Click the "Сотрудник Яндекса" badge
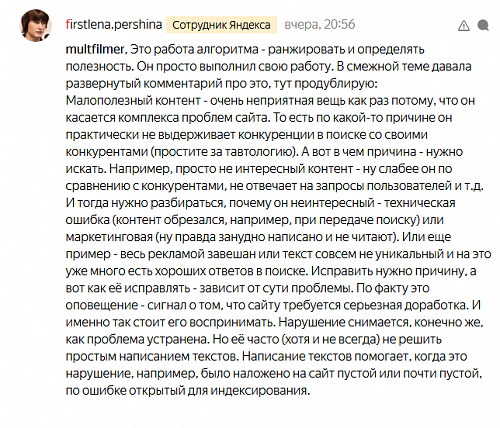 click(221, 25)
